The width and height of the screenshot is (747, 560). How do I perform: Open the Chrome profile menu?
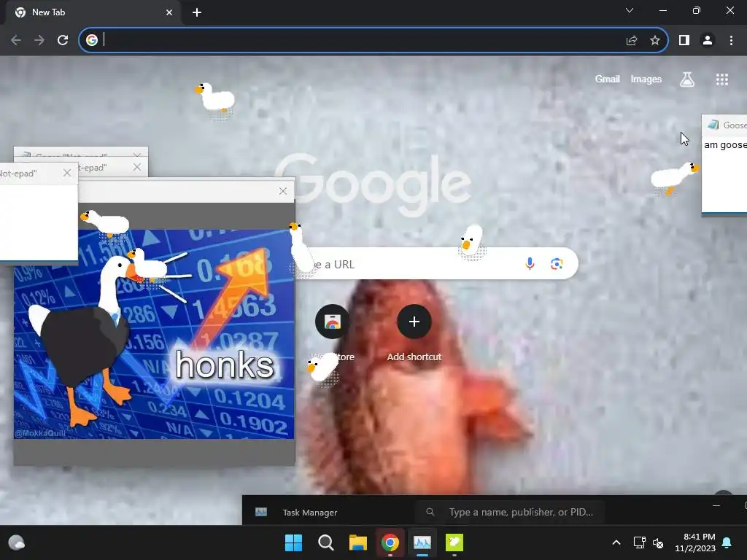pyautogui.click(x=708, y=41)
